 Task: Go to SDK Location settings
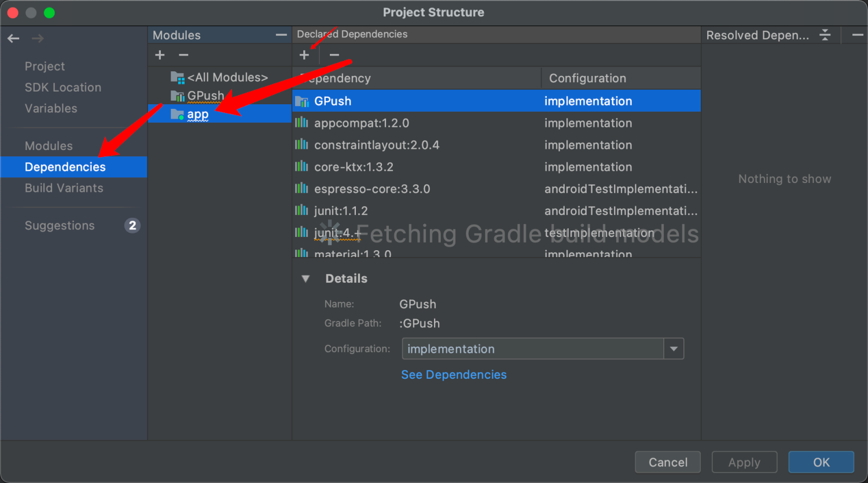click(62, 87)
